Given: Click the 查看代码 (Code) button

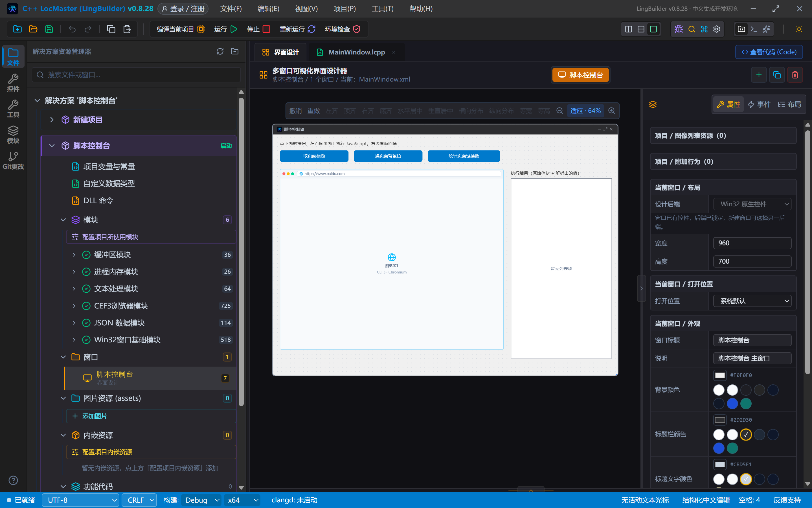Looking at the screenshot, I should 769,52.
